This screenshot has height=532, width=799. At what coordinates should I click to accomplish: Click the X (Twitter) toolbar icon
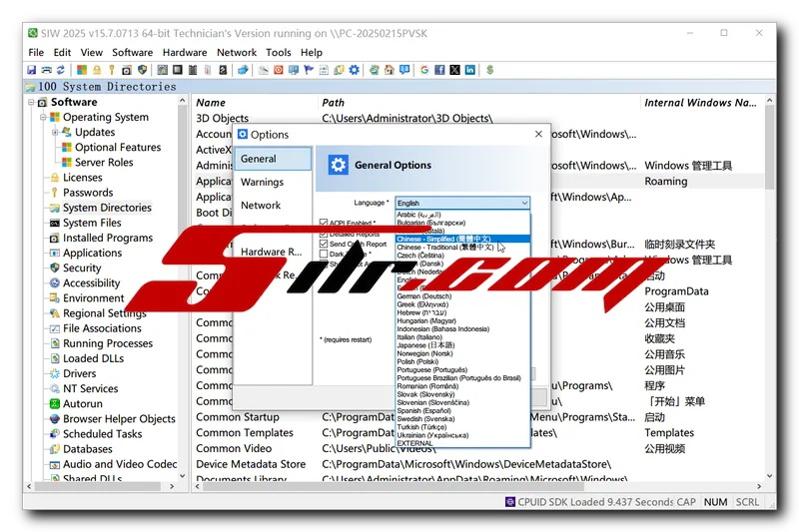[x=454, y=70]
